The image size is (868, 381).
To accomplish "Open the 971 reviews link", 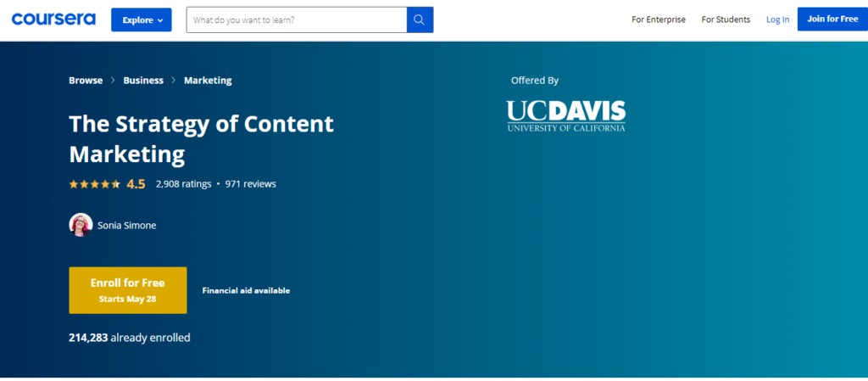I will [250, 184].
